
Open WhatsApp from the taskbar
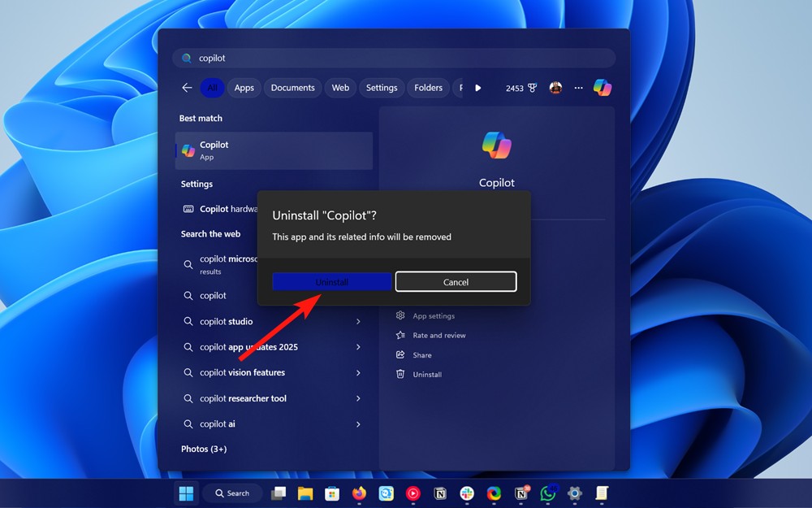[x=548, y=493]
